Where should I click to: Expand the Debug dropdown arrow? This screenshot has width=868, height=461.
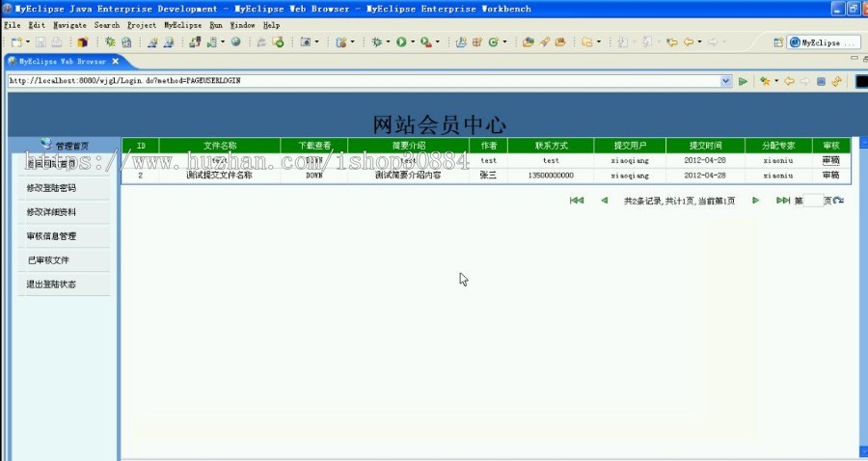388,42
